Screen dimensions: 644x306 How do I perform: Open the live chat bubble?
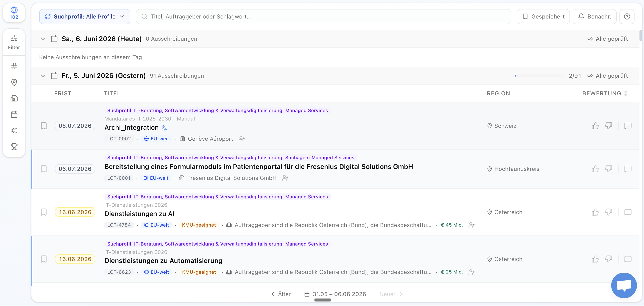(x=624, y=285)
